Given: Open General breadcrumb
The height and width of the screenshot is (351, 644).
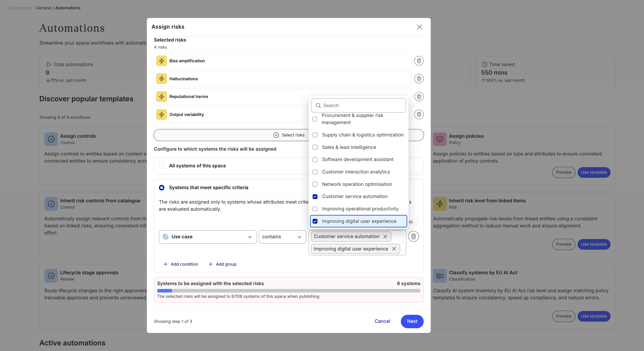Looking at the screenshot, I should [44, 8].
